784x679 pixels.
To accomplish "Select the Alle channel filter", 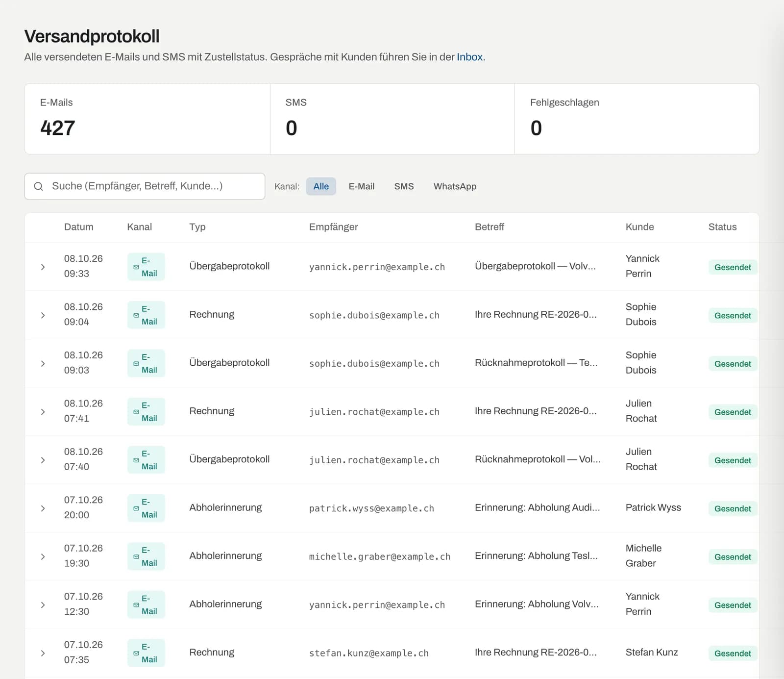I will pyautogui.click(x=321, y=186).
